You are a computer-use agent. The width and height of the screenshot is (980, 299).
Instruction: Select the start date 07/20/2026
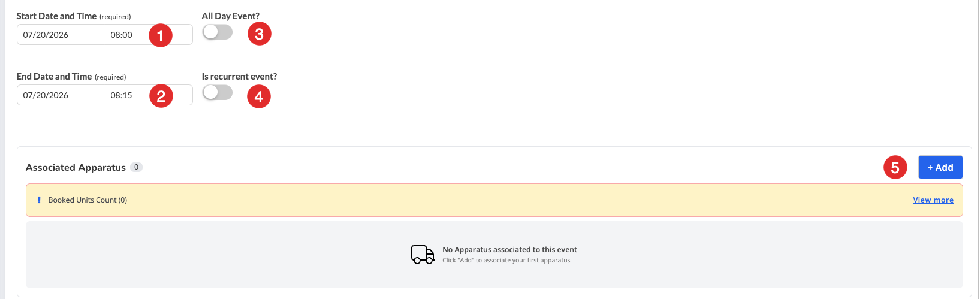(46, 35)
